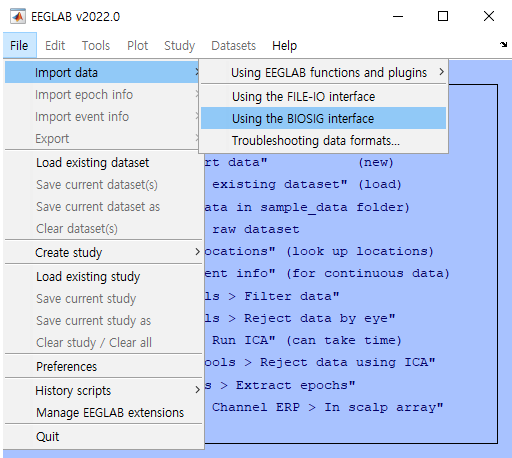The height and width of the screenshot is (458, 512).
Task: Select Import event info entry
Action: [x=102, y=116]
